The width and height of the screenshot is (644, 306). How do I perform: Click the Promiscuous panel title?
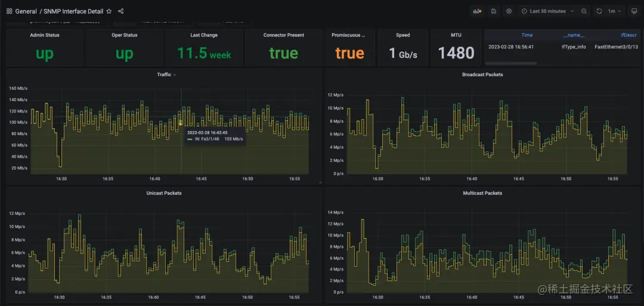coord(348,35)
